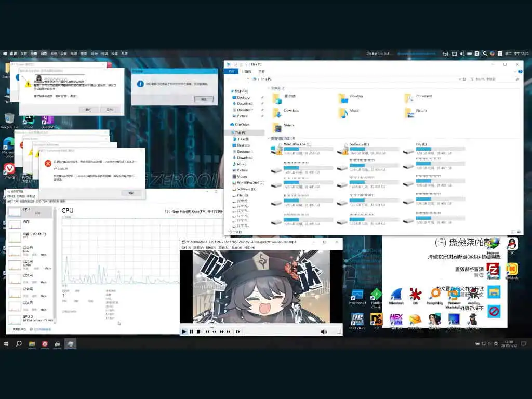Screen dimensions: 532x399
Task: Open the 3D 对象 folder icon
Action: [x=277, y=98]
